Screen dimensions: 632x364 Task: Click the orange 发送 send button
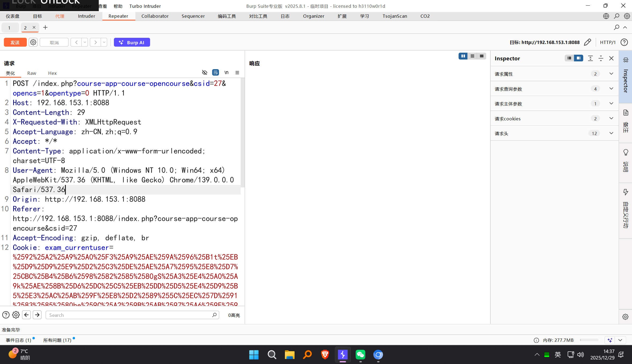coord(15,42)
